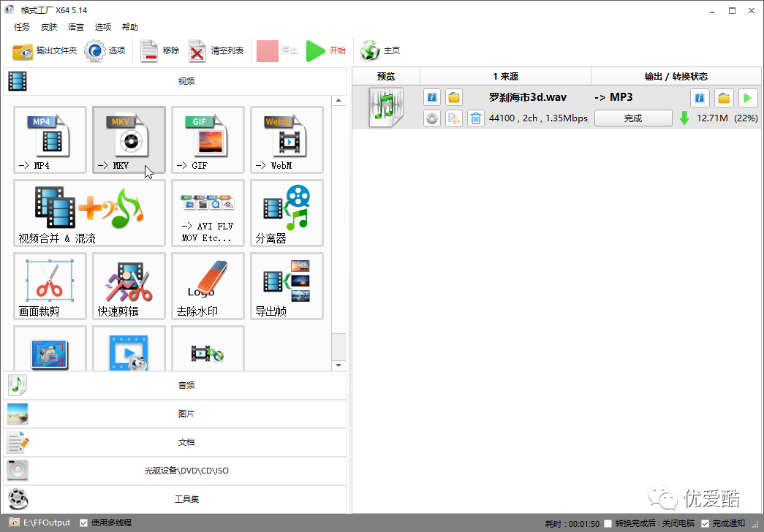Expand the 文档 category
Screen dimensions: 764x532
coord(175,442)
